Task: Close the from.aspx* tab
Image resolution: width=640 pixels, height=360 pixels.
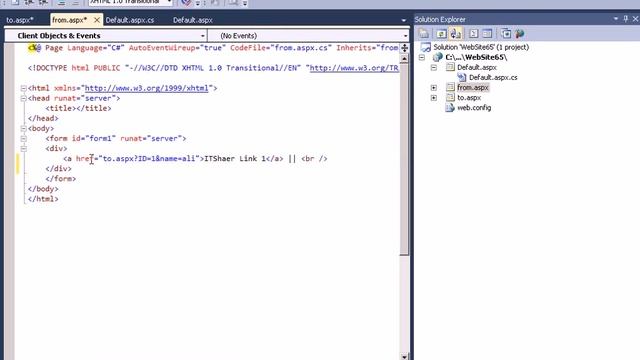Action: point(97,20)
